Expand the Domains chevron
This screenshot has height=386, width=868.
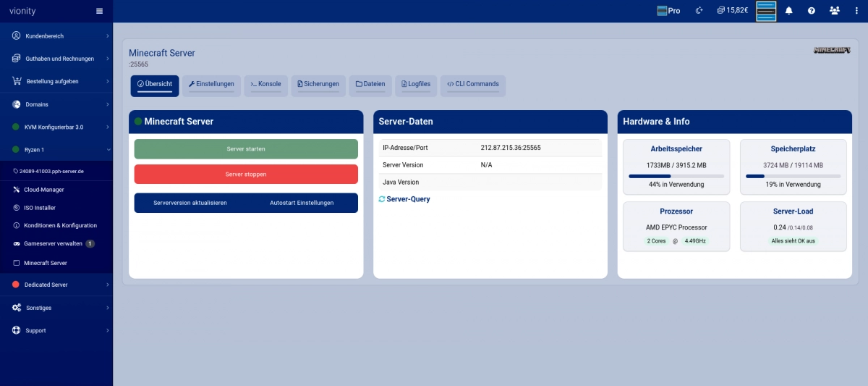(x=107, y=104)
